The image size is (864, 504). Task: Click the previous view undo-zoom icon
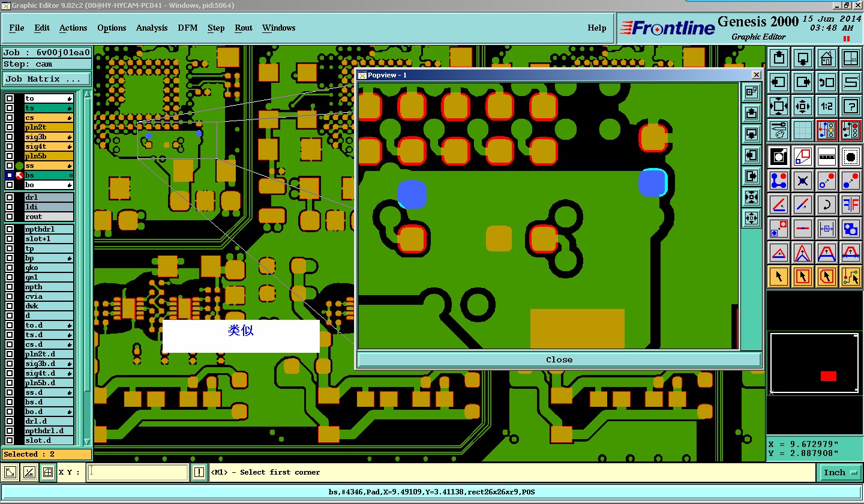(x=827, y=82)
